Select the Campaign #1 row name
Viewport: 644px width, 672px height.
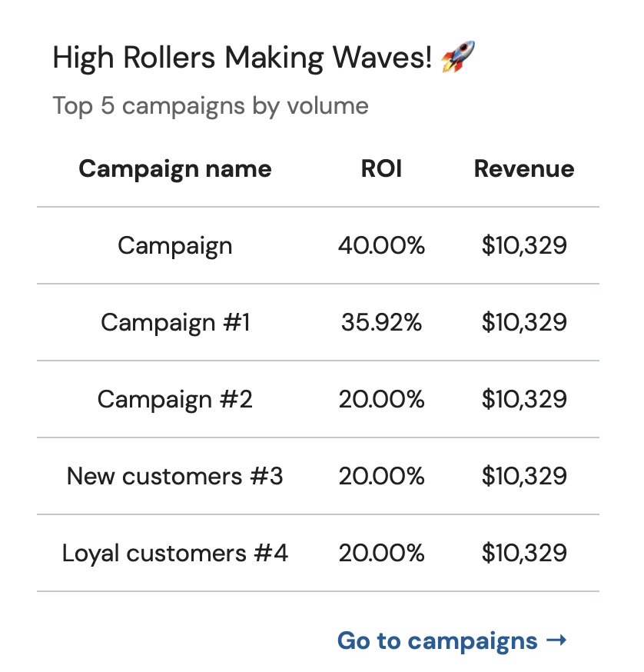pos(175,323)
